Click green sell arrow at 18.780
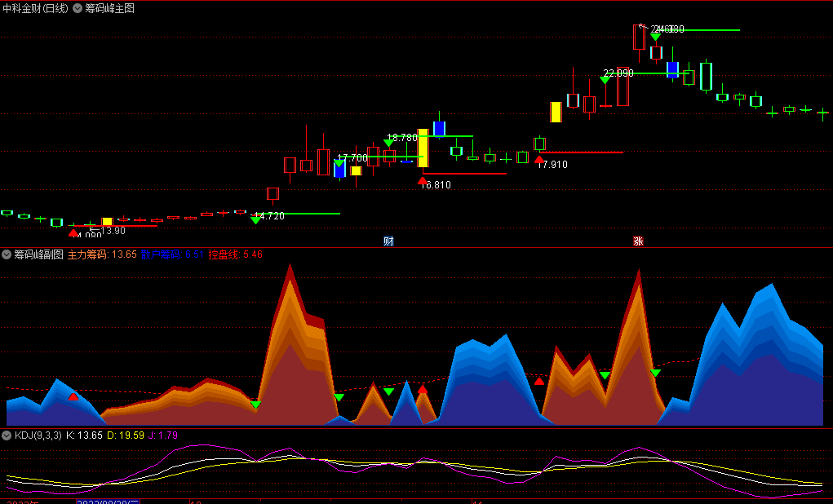 tap(388, 143)
